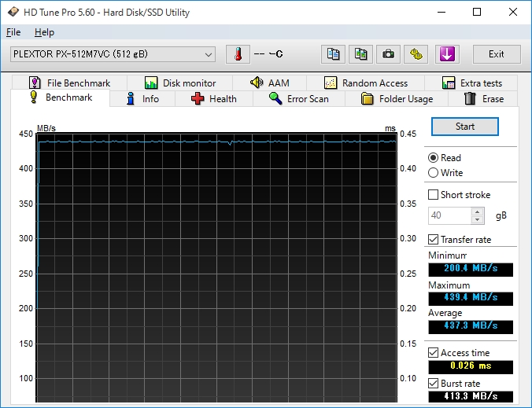Switch to the Random Access tab
Screen dimensions: 532x408
coord(366,83)
